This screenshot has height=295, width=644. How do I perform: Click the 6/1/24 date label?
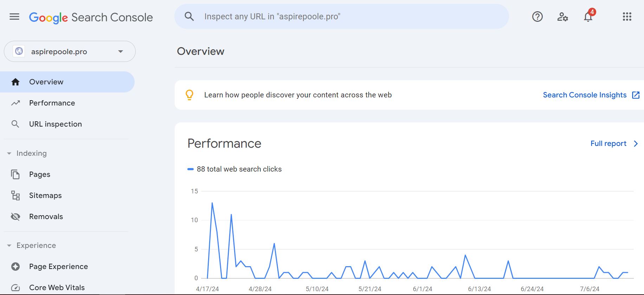coord(423,289)
